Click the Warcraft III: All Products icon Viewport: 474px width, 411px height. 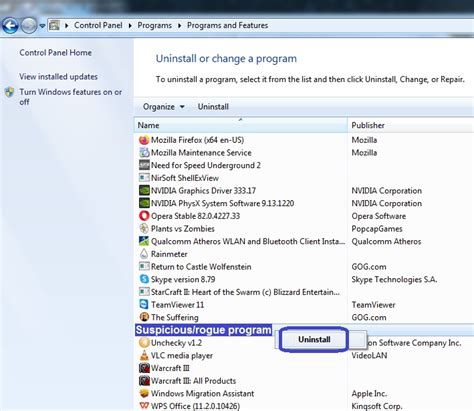pyautogui.click(x=144, y=381)
